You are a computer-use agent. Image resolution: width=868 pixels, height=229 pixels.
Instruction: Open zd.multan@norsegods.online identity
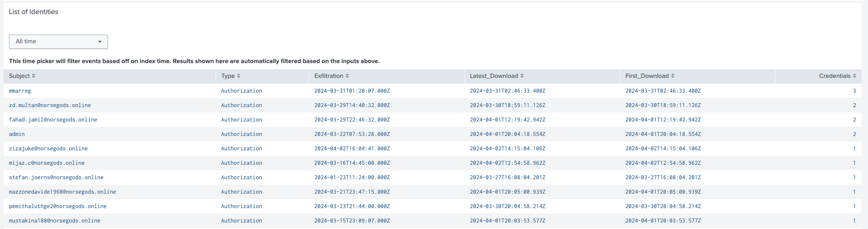click(50, 105)
